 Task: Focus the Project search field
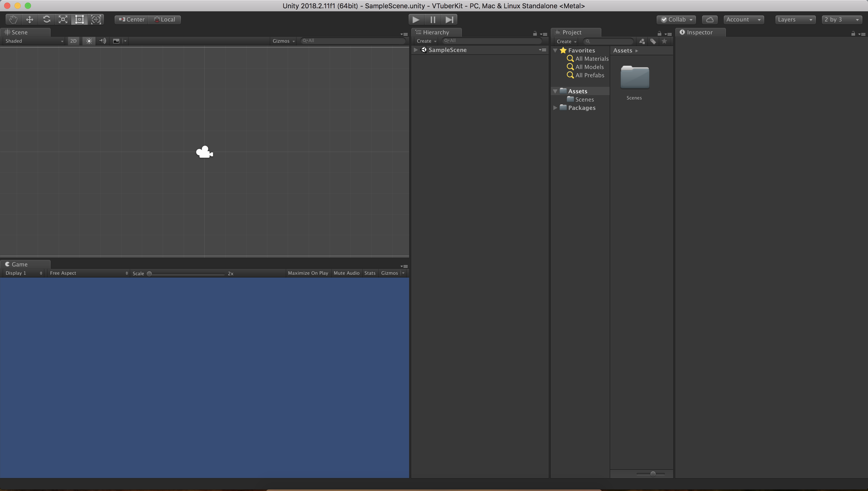point(609,41)
